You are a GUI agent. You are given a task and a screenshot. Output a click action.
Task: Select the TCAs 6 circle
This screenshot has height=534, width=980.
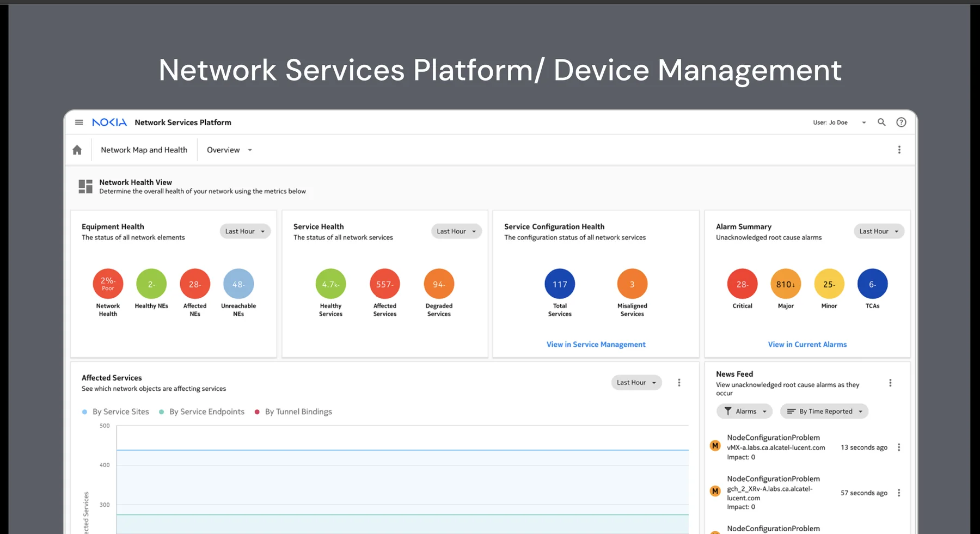click(x=872, y=284)
